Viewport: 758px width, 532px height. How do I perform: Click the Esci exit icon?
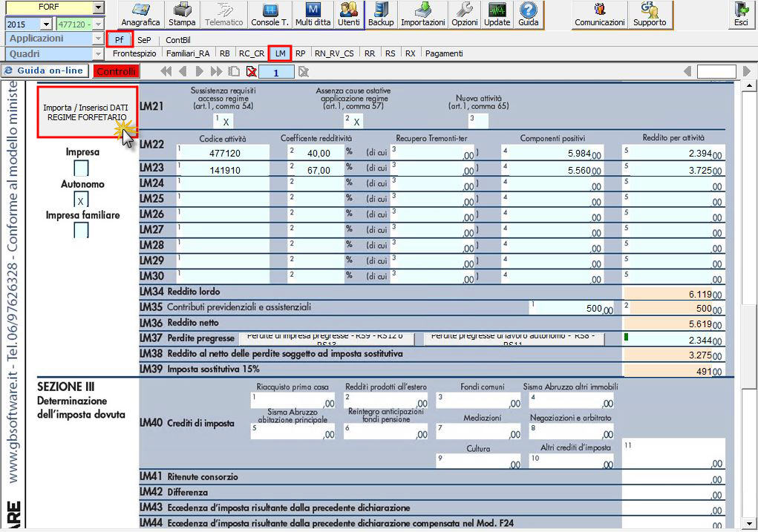(741, 15)
